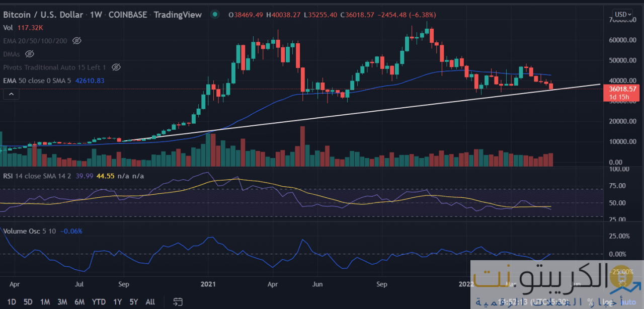The image size is (644, 309).
Task: Select Pivots Traditional Auto 15 Left 1 legend
Action: [55, 67]
